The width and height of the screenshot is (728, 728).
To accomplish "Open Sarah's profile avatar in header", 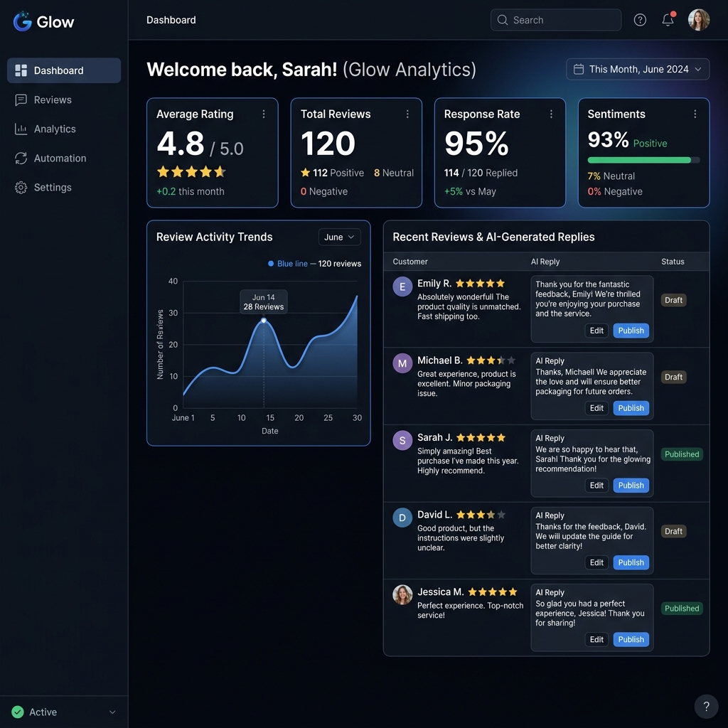I will coord(698,20).
